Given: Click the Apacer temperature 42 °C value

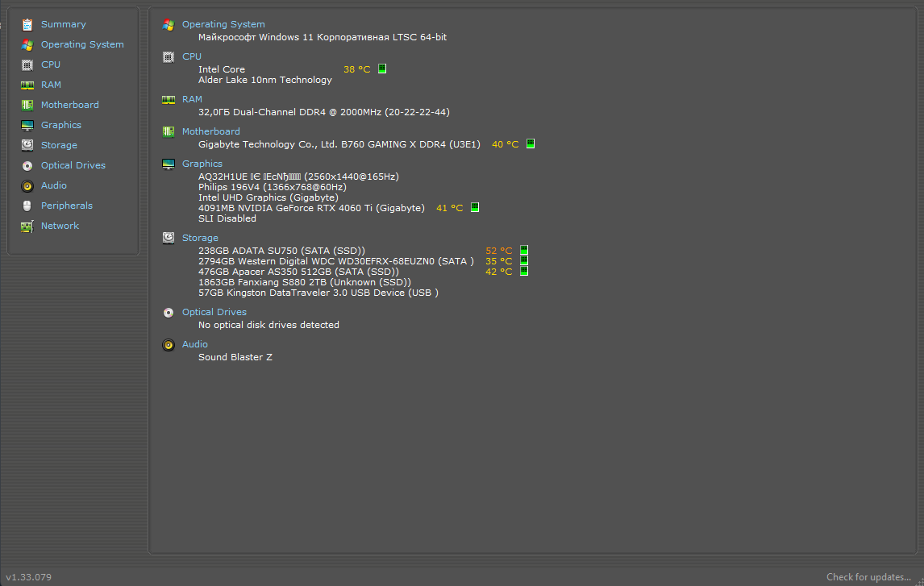Looking at the screenshot, I should point(499,272).
